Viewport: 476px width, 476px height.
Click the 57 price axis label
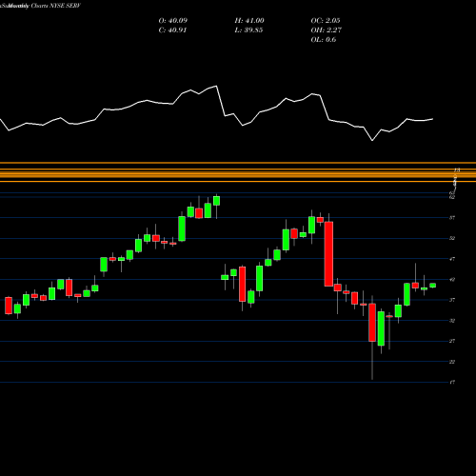(452, 218)
